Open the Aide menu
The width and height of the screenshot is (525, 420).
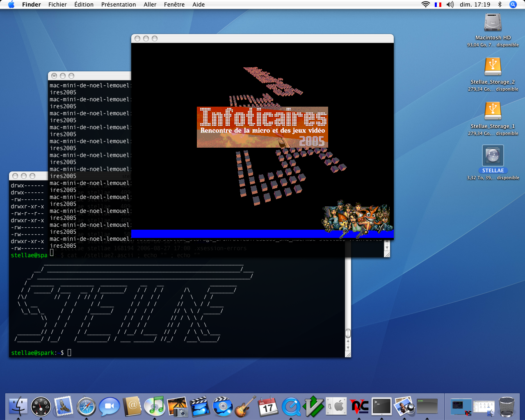[199, 5]
